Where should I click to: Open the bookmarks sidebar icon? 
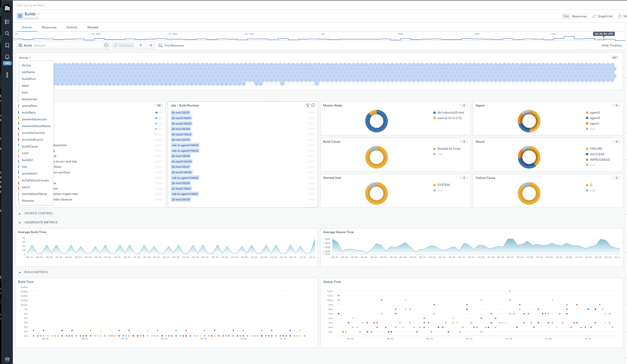coord(7,45)
